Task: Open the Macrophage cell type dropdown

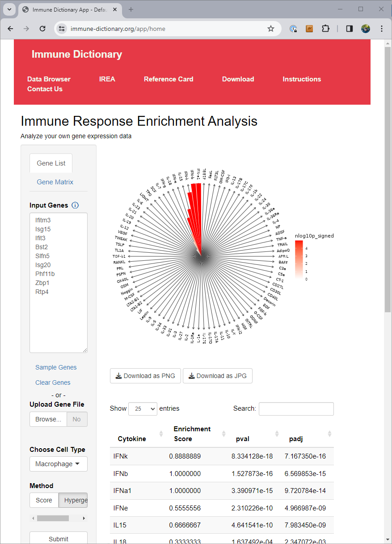Action: 59,464
